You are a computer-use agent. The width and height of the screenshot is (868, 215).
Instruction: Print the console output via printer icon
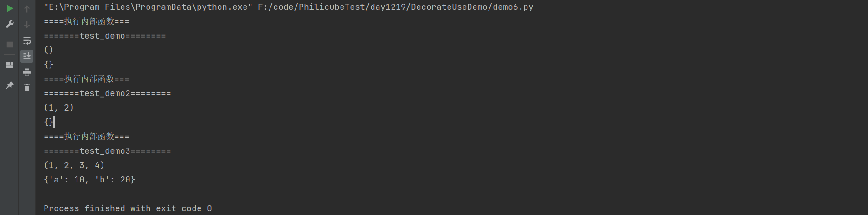(27, 72)
